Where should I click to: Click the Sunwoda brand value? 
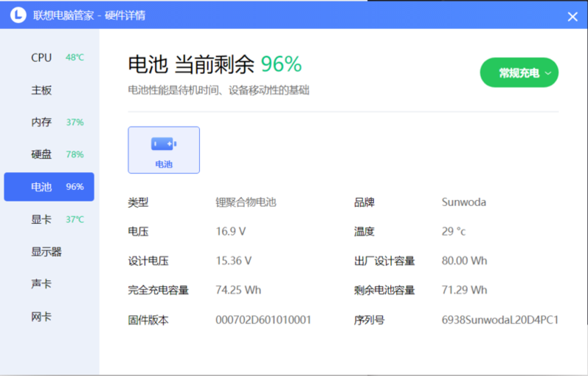click(463, 202)
